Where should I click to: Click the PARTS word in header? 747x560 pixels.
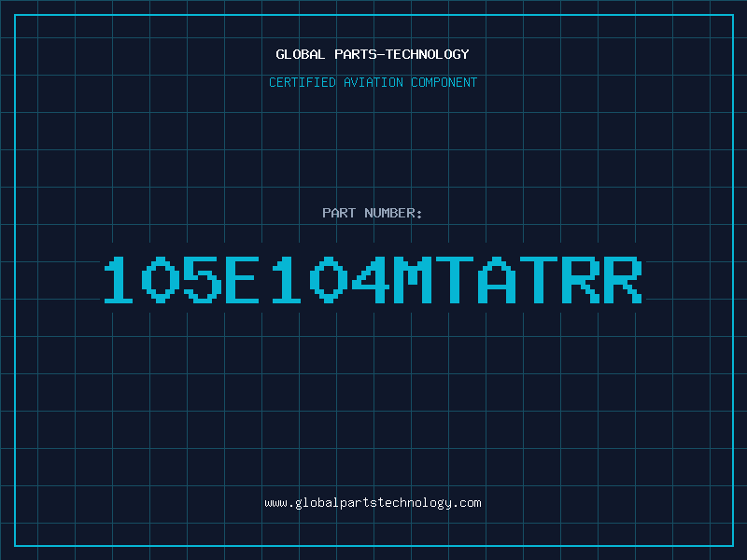pos(356,54)
